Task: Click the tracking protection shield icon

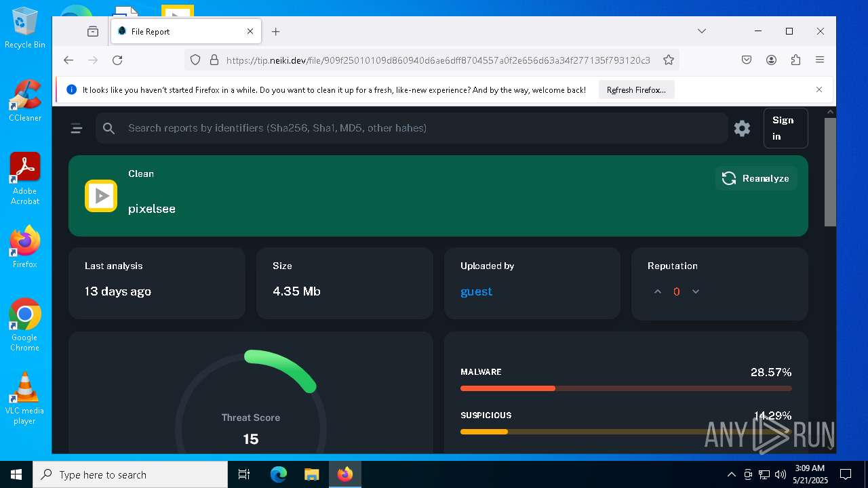Action: (195, 60)
